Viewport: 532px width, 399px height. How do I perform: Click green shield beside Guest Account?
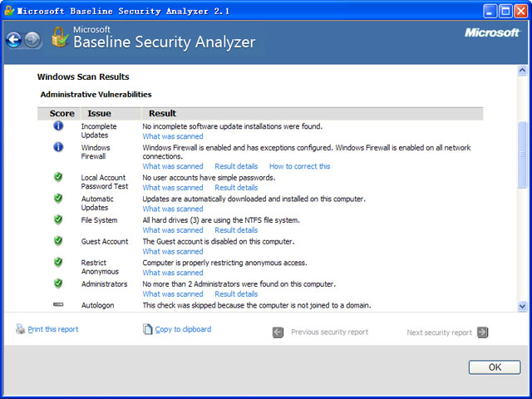pyautogui.click(x=58, y=241)
